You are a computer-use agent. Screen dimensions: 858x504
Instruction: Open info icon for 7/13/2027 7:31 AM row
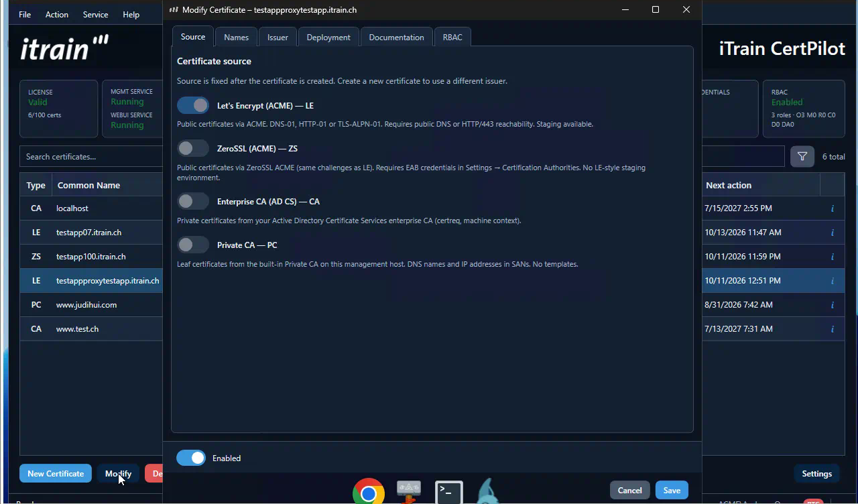pos(833,329)
